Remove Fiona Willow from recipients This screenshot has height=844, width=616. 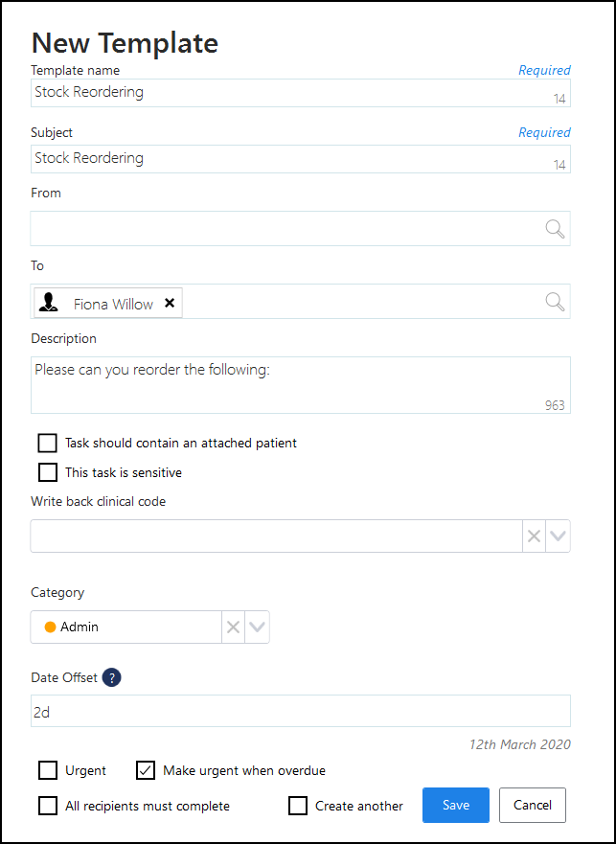point(170,303)
